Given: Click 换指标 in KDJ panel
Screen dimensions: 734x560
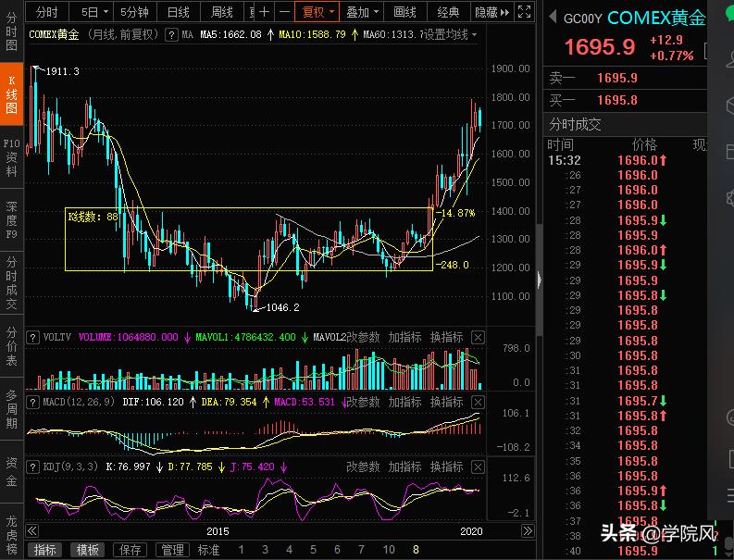Looking at the screenshot, I should pos(446,467).
